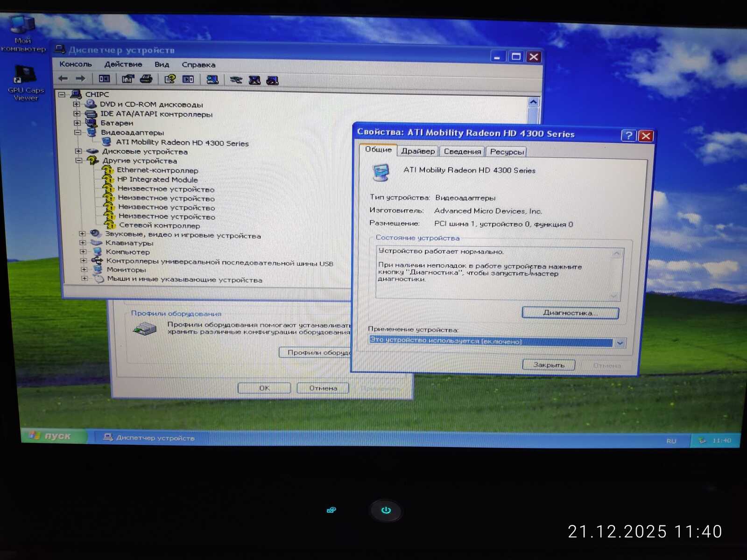Open the Консоль menu
747x560 pixels.
tap(76, 64)
